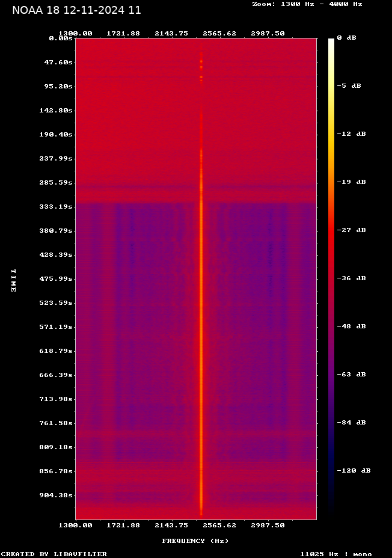
Task: Click the top 2987.50 frequency tick label
Action: (x=268, y=34)
